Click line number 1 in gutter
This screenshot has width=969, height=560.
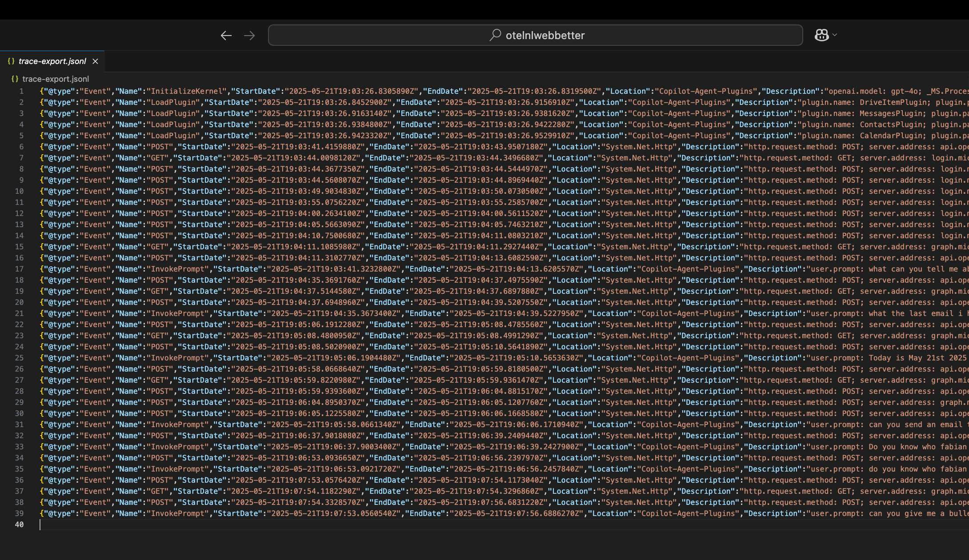tap(21, 91)
